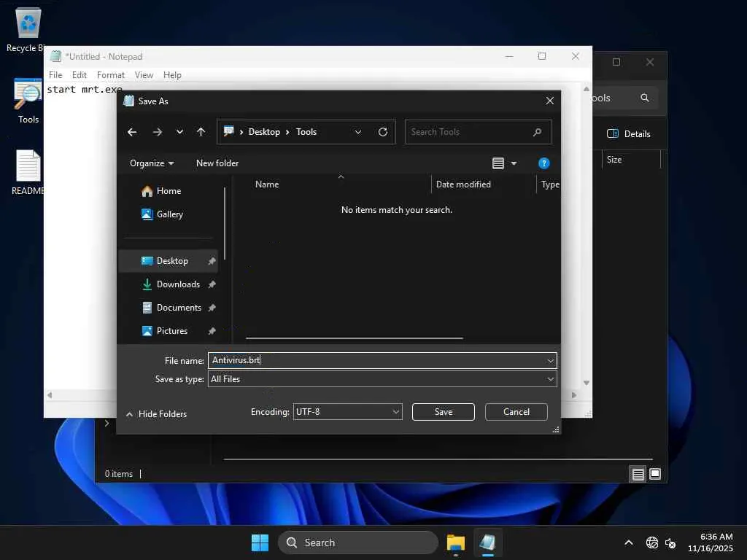This screenshot has height=560, width=747.
Task: Click Notepad horizontal scrollbar left arrow
Action: pyautogui.click(x=49, y=394)
